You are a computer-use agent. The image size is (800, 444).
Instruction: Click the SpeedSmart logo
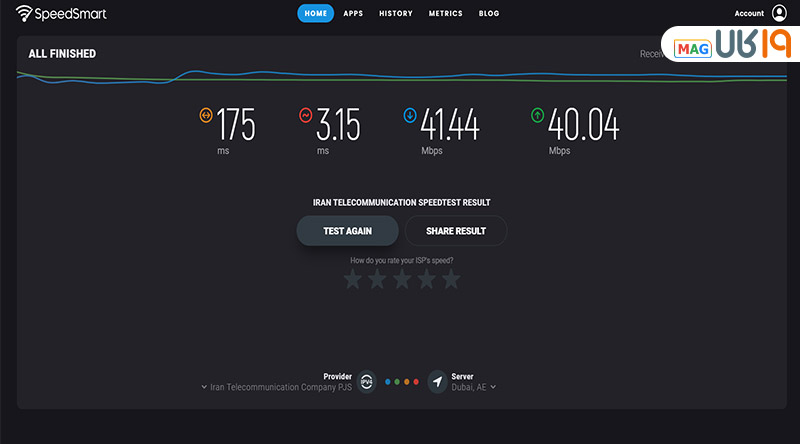pyautogui.click(x=61, y=14)
